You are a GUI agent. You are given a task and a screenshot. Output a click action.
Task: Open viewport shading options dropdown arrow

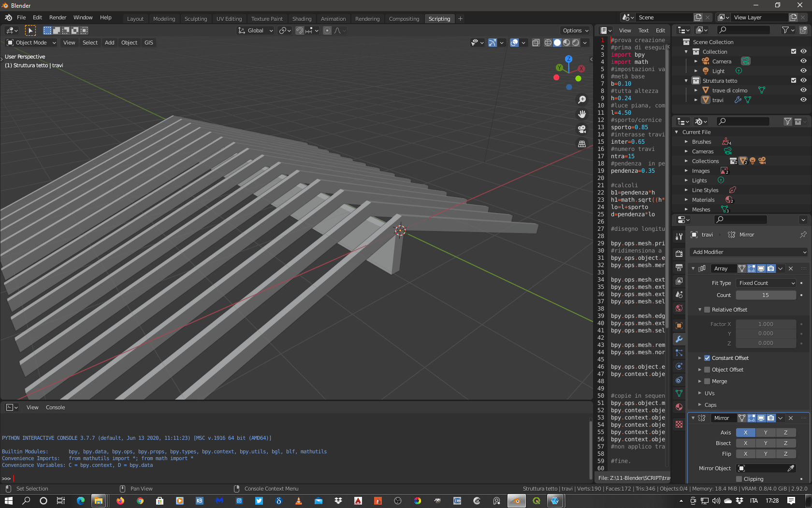pyautogui.click(x=585, y=43)
